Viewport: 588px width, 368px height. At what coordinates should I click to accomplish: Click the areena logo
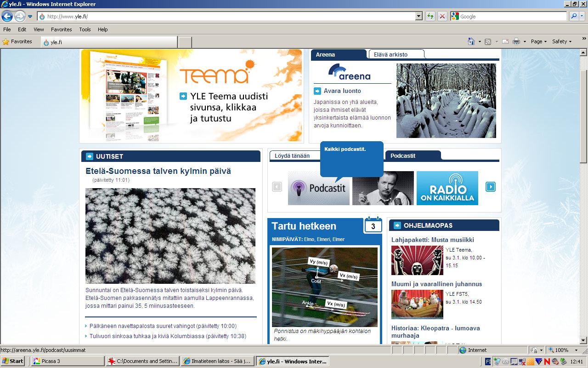(349, 72)
